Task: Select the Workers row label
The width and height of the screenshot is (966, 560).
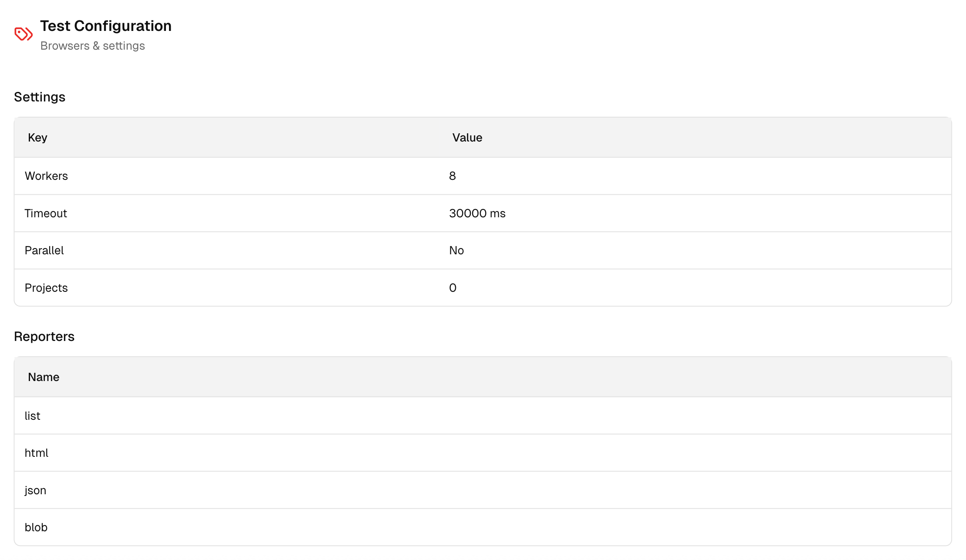Action: pyautogui.click(x=46, y=176)
